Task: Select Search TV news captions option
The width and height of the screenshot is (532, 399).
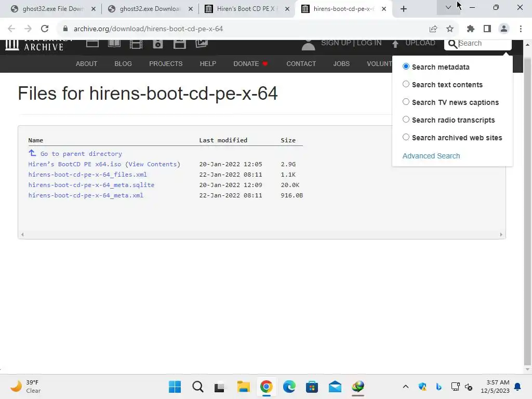Action: tap(406, 102)
